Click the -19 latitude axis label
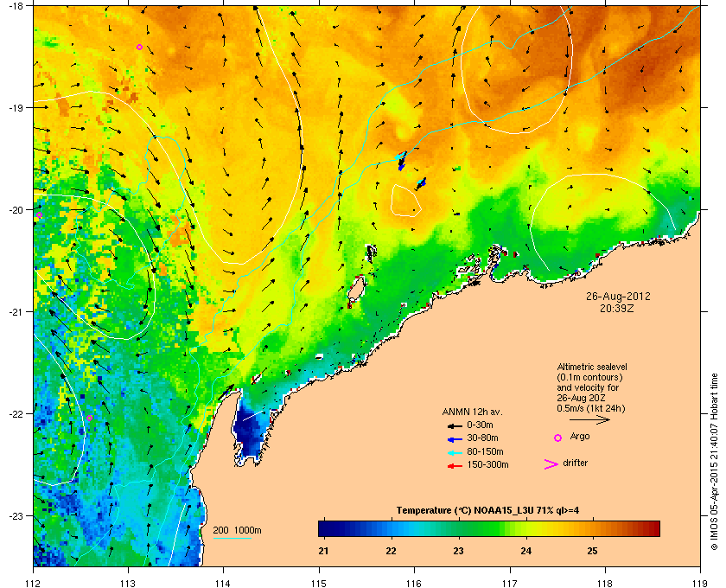Image resolution: width=726 pixels, height=588 pixels. 16,108
